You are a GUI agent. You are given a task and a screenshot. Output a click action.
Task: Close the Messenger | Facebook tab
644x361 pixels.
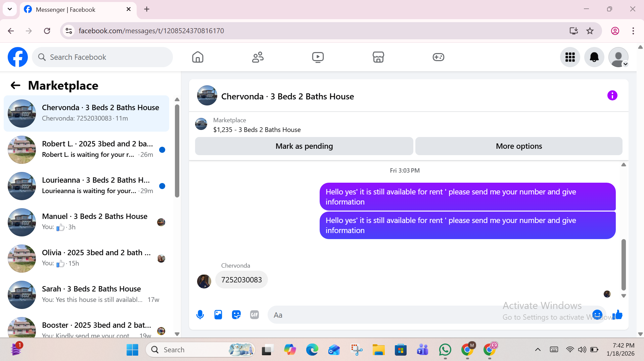(129, 9)
